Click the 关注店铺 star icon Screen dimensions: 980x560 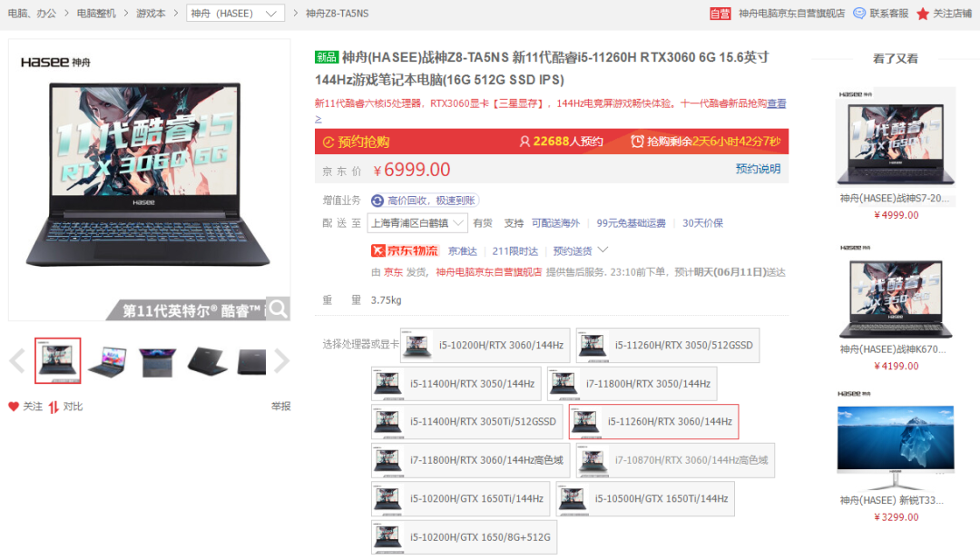pos(923,14)
